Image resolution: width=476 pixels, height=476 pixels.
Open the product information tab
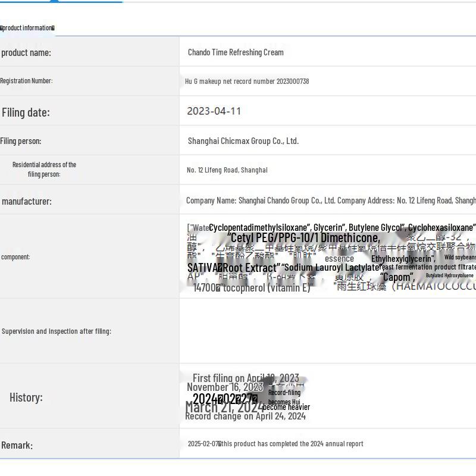27,28
